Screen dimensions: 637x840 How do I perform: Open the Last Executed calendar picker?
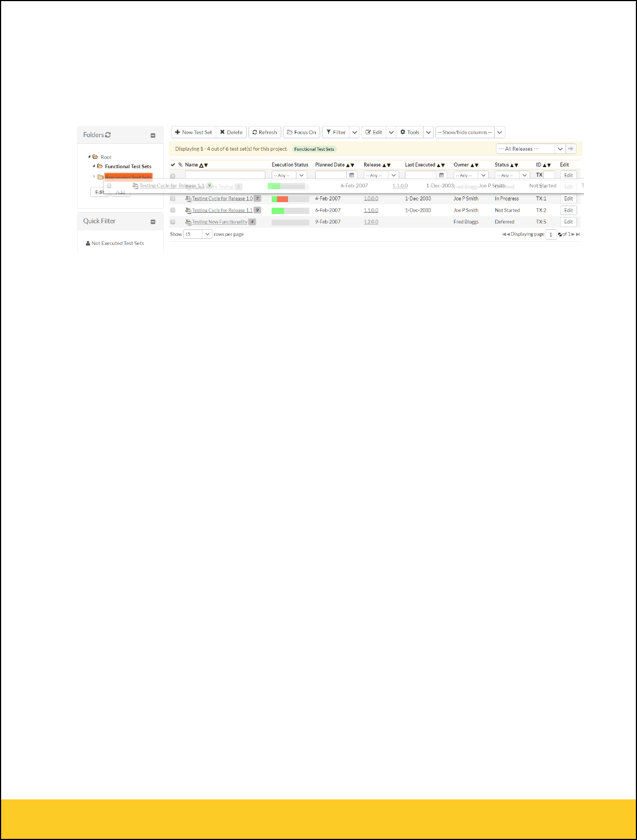441,175
